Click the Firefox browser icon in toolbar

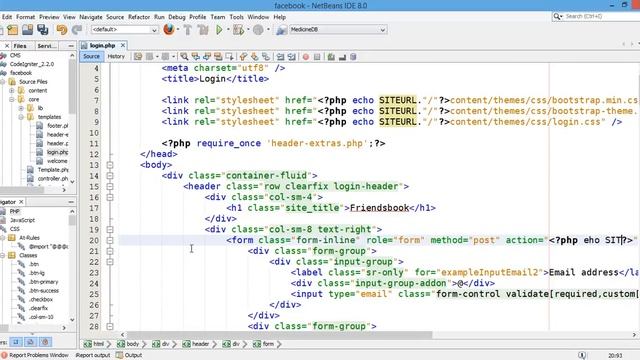(x=169, y=29)
